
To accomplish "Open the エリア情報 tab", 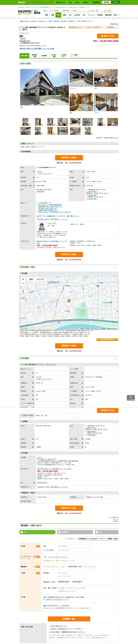I will click(74, 55).
